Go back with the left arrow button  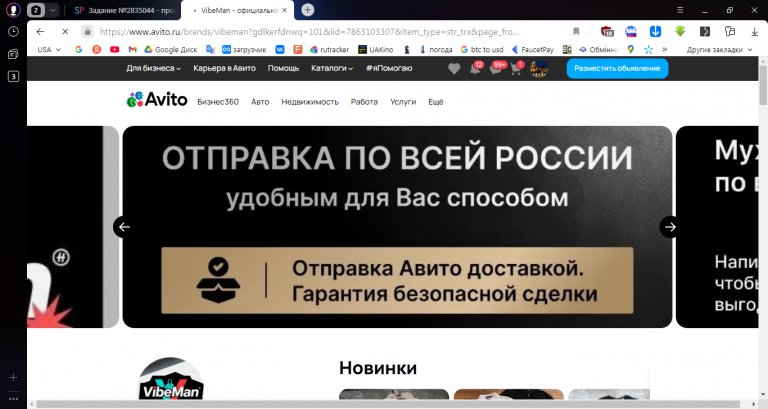click(x=40, y=32)
